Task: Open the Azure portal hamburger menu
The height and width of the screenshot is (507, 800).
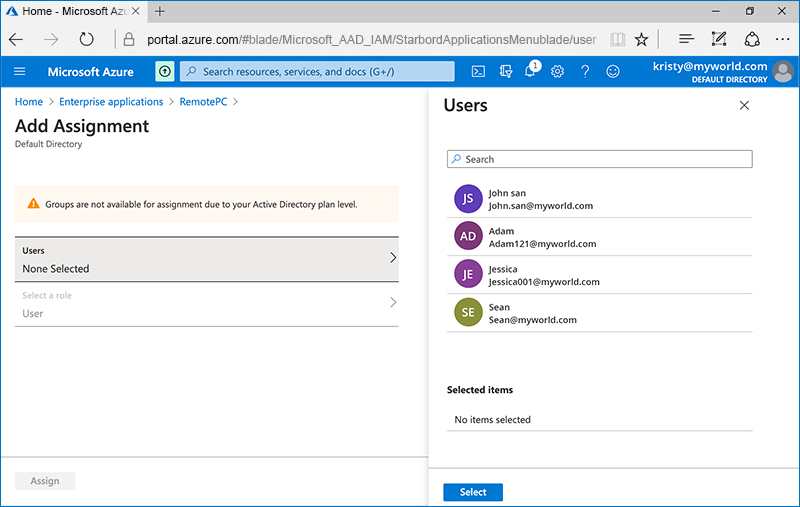Action: click(x=20, y=72)
